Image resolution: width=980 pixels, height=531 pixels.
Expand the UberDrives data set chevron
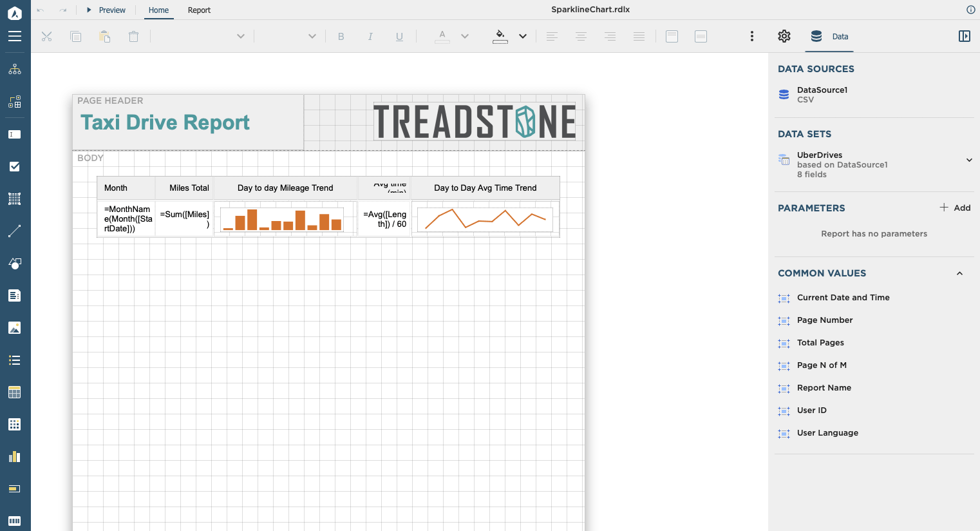pos(968,159)
